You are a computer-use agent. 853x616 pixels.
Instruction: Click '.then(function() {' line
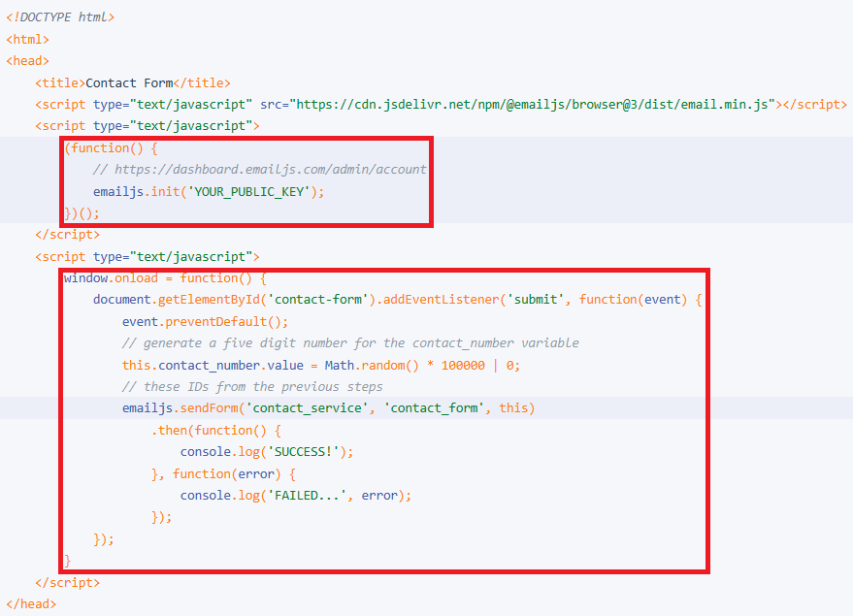pyautogui.click(x=216, y=431)
